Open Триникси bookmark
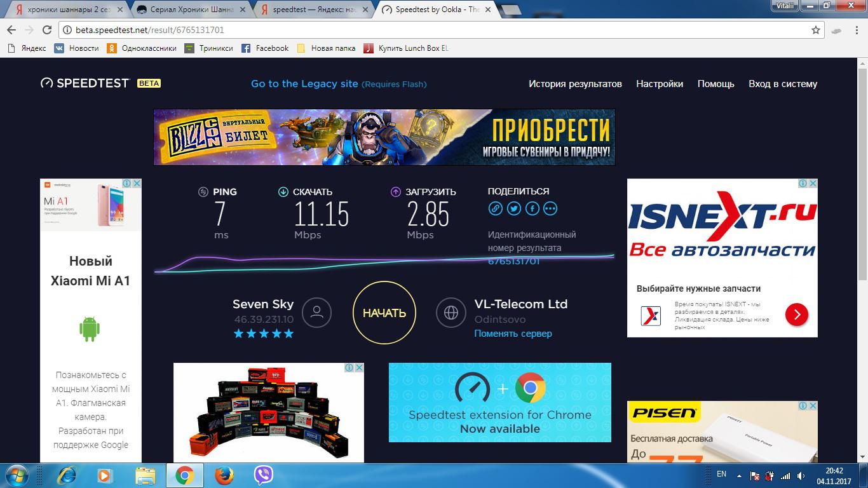The height and width of the screenshot is (488, 868). (x=209, y=48)
